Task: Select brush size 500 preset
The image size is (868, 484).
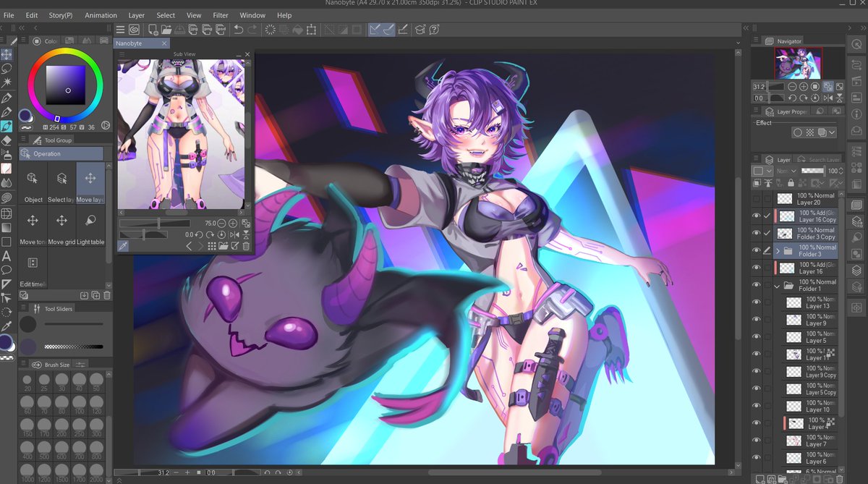Action: tap(45, 449)
